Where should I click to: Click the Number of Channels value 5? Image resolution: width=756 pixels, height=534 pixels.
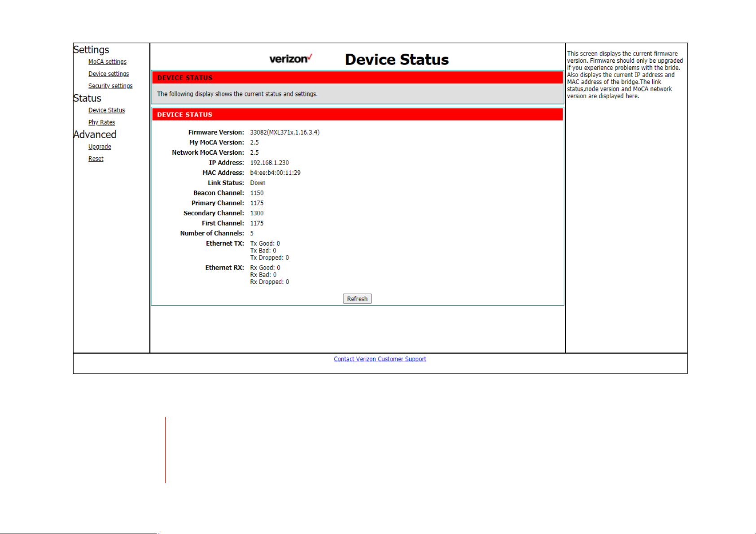pyautogui.click(x=252, y=233)
